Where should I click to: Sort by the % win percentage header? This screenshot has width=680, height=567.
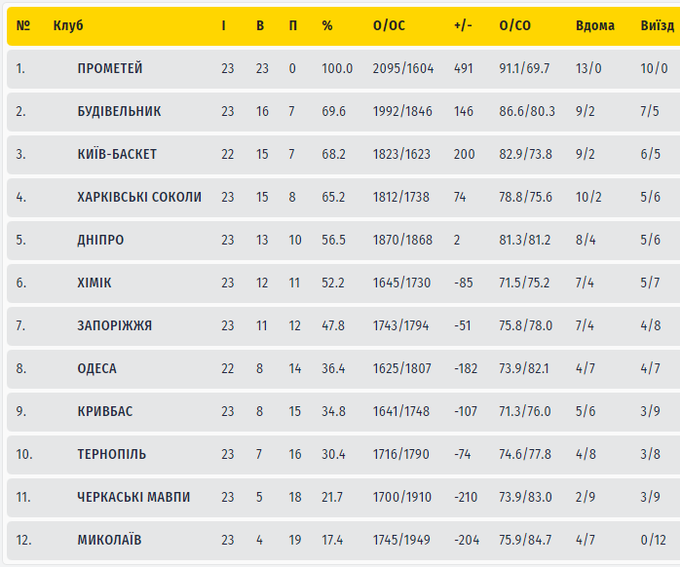click(327, 25)
